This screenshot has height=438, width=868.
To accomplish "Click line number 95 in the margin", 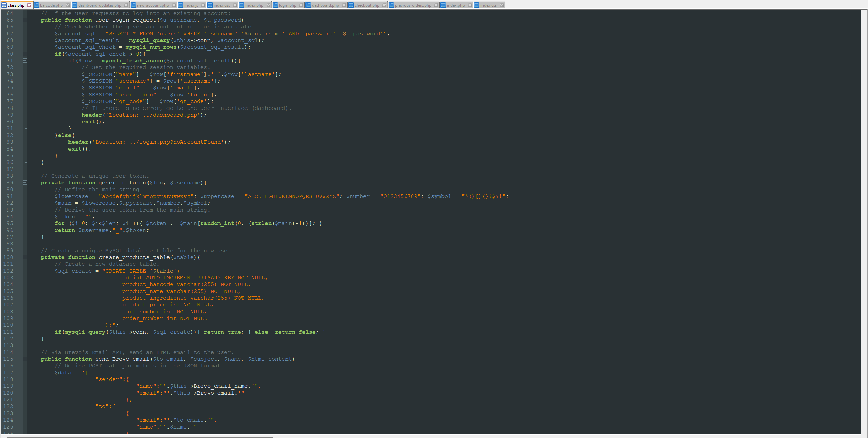I will 10,223.
